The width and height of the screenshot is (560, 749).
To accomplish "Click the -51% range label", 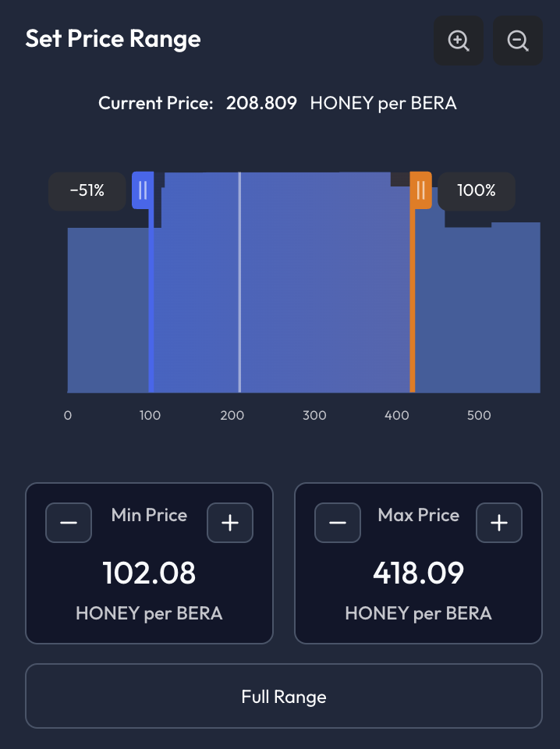I will click(x=87, y=190).
